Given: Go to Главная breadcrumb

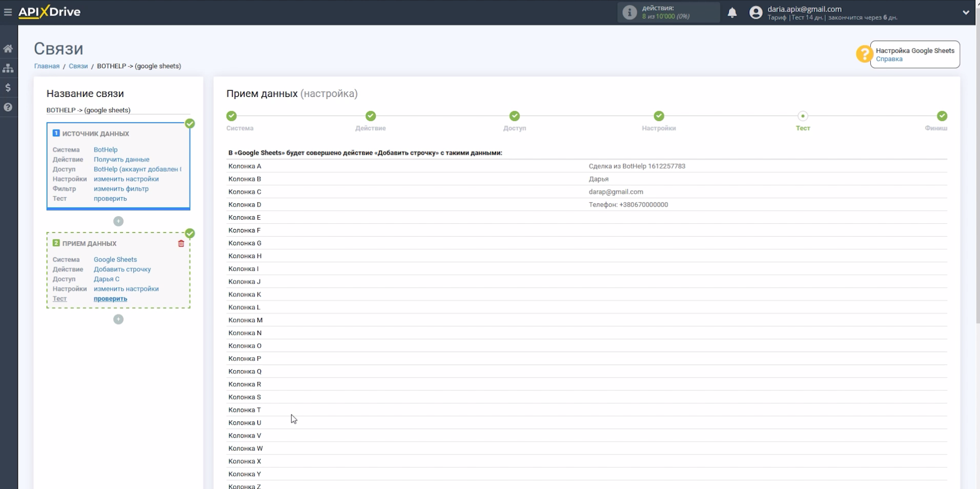Looking at the screenshot, I should (46, 66).
